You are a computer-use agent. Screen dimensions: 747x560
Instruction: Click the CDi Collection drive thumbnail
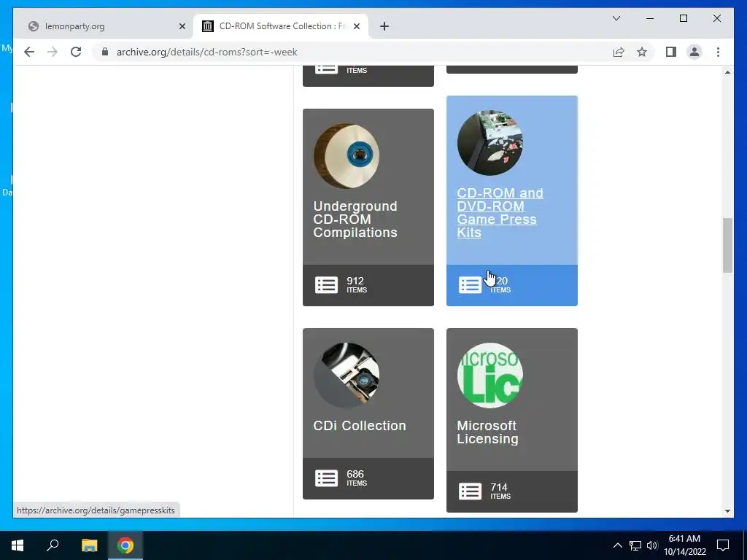tap(347, 376)
